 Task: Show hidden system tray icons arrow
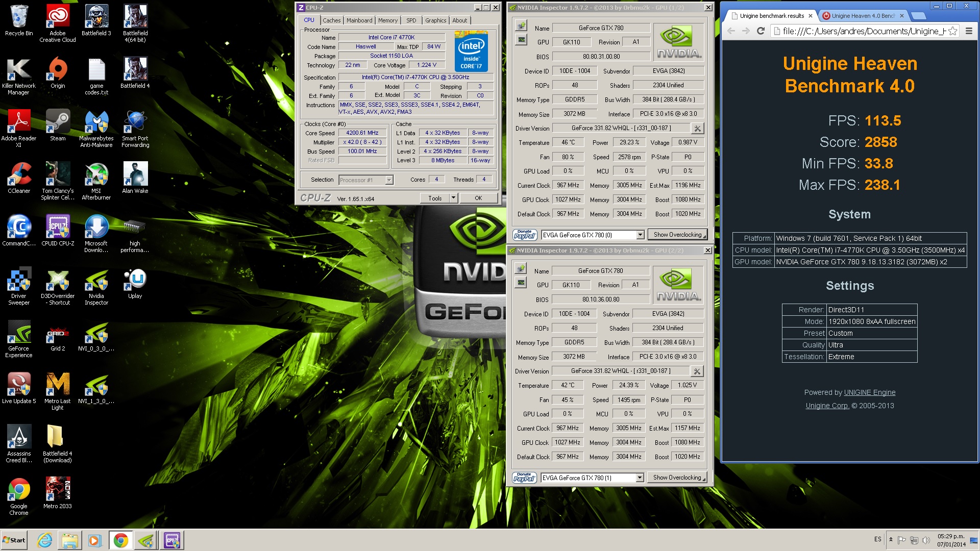[x=891, y=539]
